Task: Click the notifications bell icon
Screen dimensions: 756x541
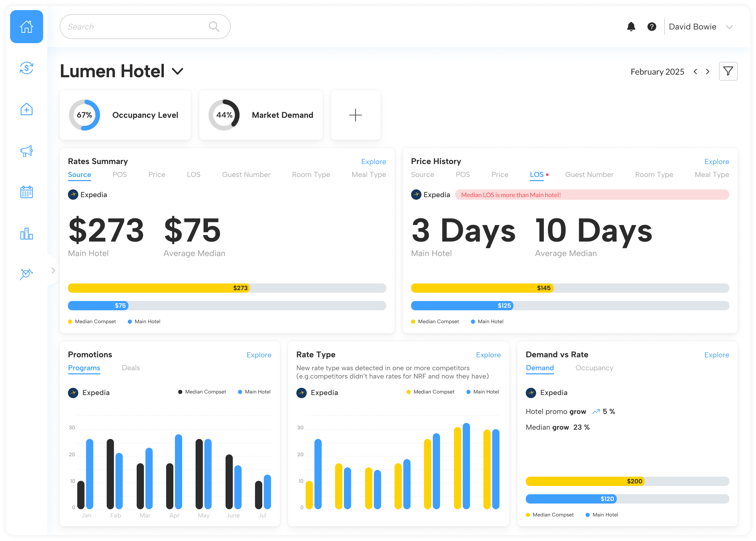Action: 631,27
